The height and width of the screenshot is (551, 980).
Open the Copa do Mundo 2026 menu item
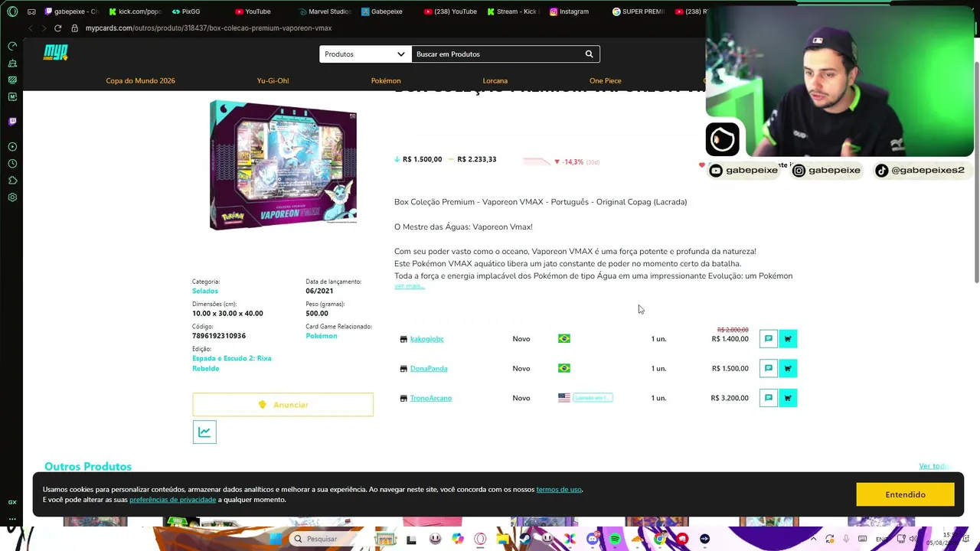[141, 81]
